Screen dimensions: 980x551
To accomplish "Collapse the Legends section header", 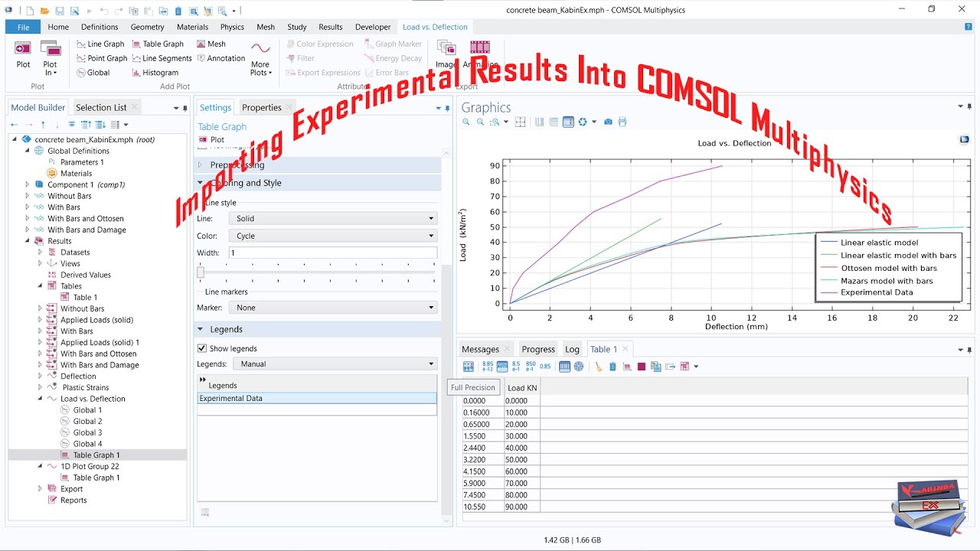I will [318, 329].
